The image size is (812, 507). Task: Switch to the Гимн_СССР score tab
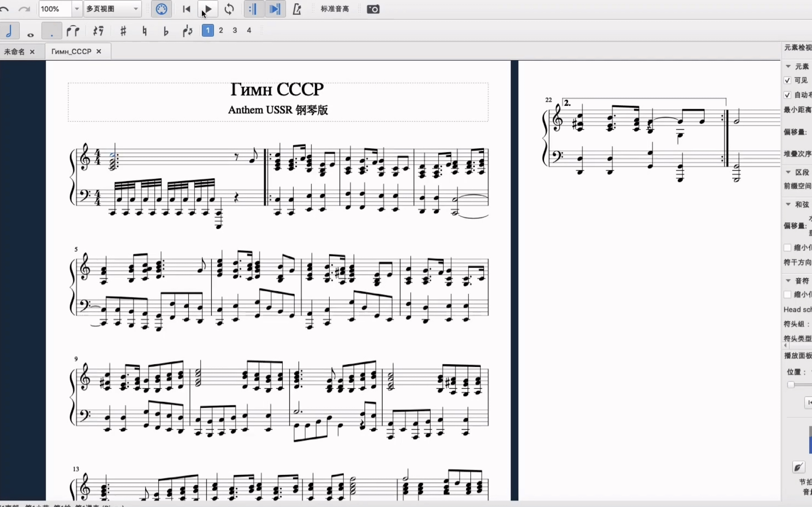click(71, 51)
